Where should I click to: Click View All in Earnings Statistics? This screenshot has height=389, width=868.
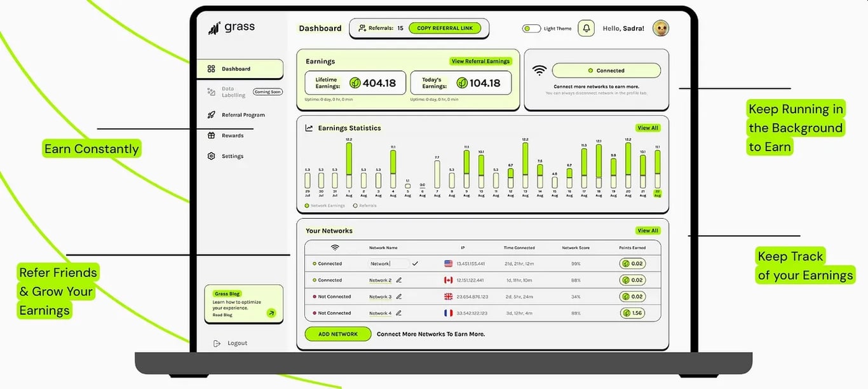click(648, 128)
